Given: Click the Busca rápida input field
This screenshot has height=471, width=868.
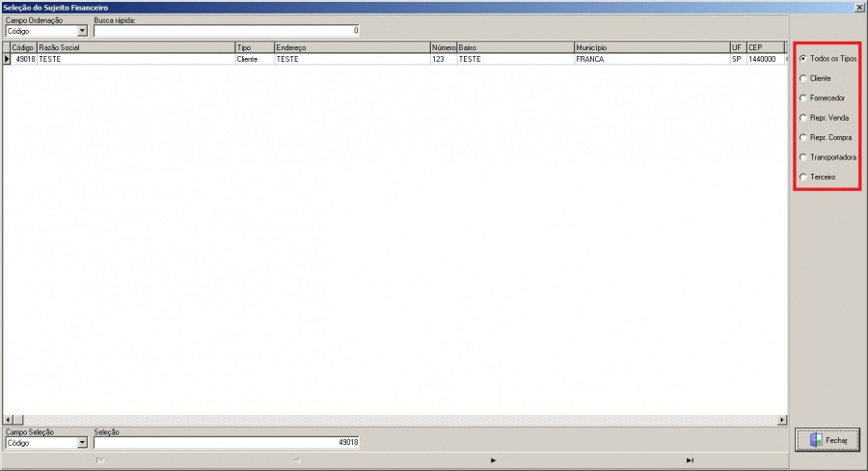Looking at the screenshot, I should 227,31.
